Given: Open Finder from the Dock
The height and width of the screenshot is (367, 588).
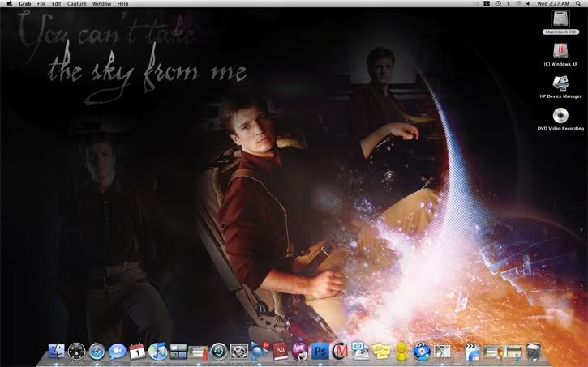Looking at the screenshot, I should click(x=56, y=352).
